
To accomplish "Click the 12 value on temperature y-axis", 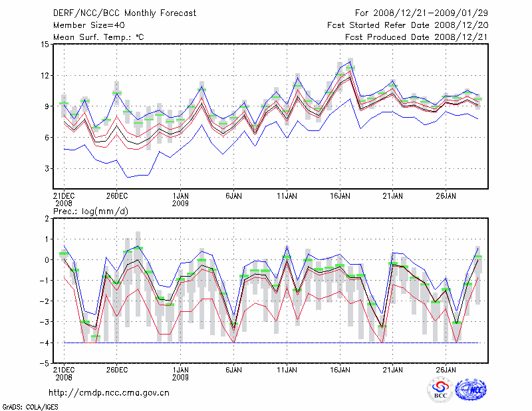I will click(45, 76).
